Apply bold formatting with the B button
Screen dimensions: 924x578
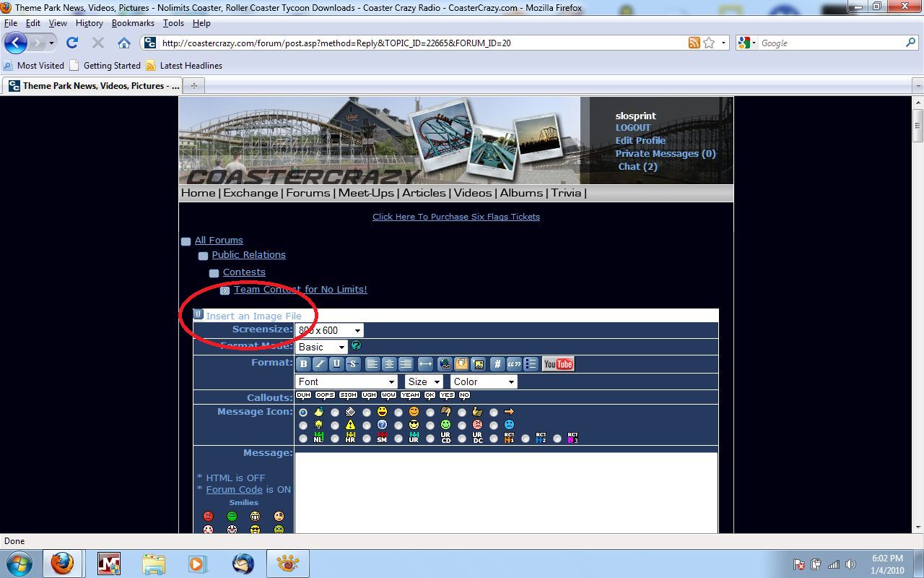(303, 364)
